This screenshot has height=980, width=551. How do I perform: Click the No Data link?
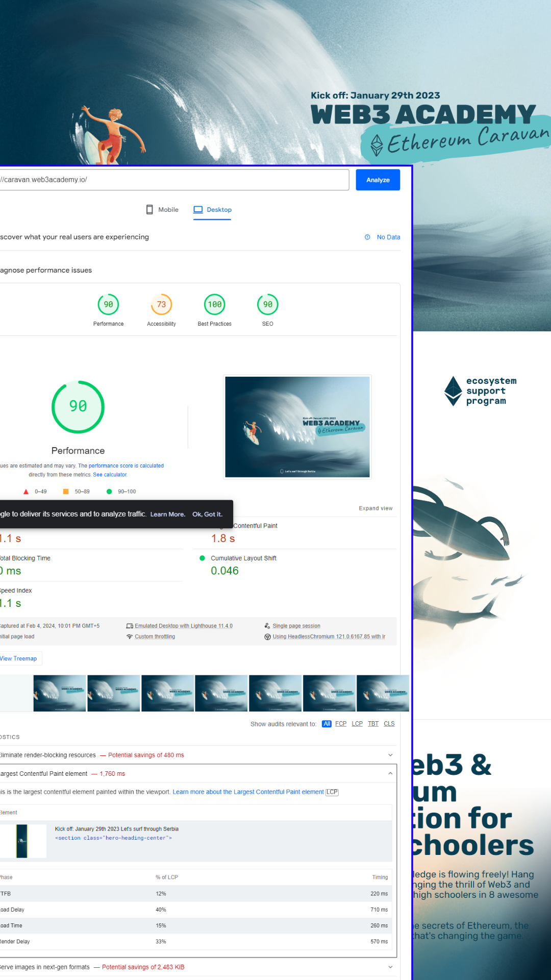(x=388, y=237)
